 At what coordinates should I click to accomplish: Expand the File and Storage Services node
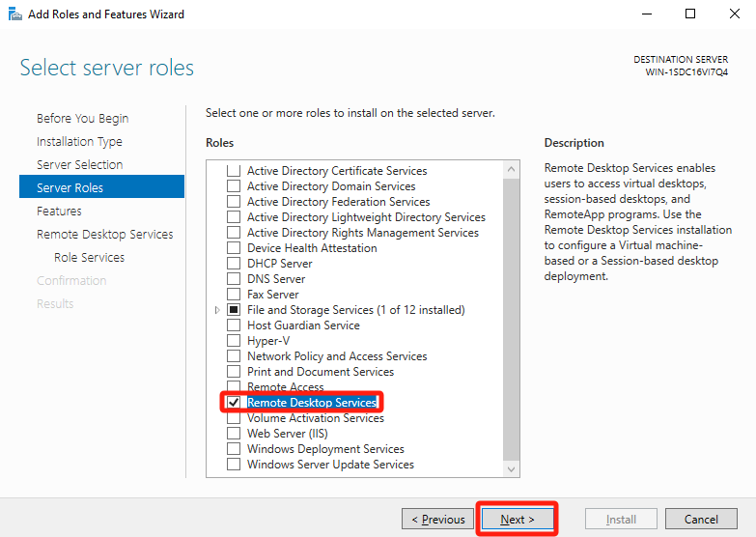tap(217, 310)
